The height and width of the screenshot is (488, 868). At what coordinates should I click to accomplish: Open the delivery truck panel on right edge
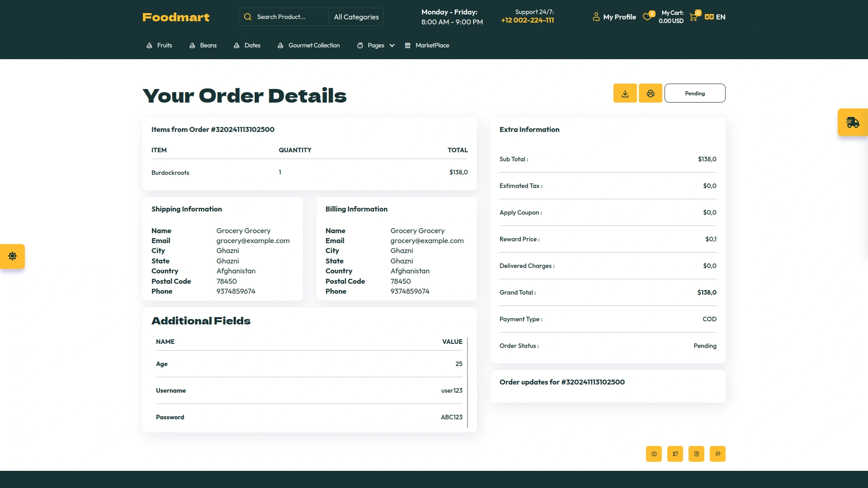[x=853, y=122]
